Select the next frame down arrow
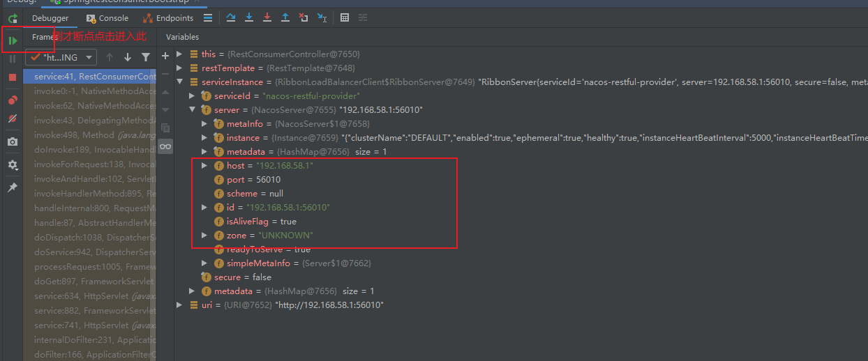Image resolution: width=868 pixels, height=361 pixels. click(128, 57)
